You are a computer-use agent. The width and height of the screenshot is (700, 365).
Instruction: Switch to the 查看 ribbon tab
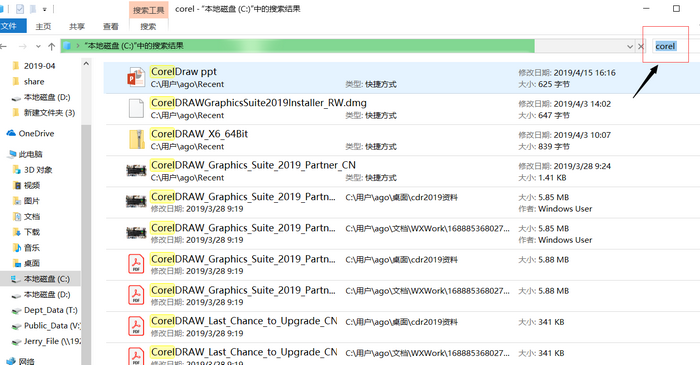(x=111, y=27)
